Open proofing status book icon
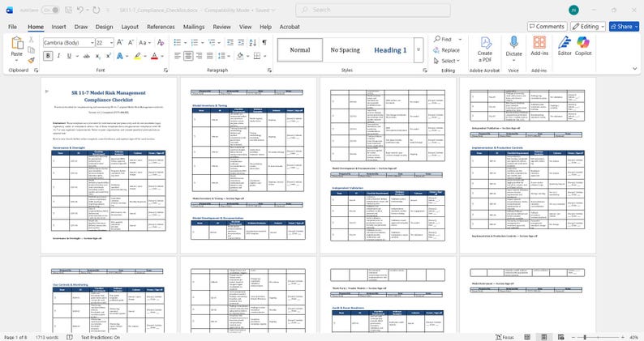 click(70, 337)
